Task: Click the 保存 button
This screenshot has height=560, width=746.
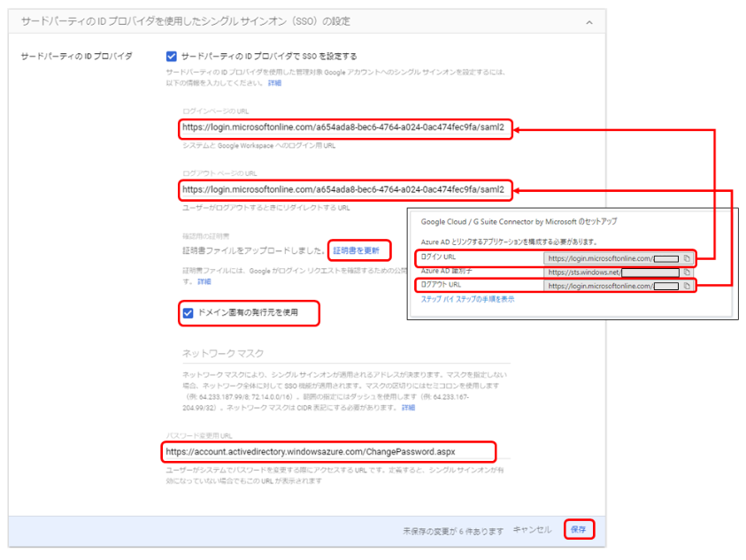Action: (x=579, y=530)
